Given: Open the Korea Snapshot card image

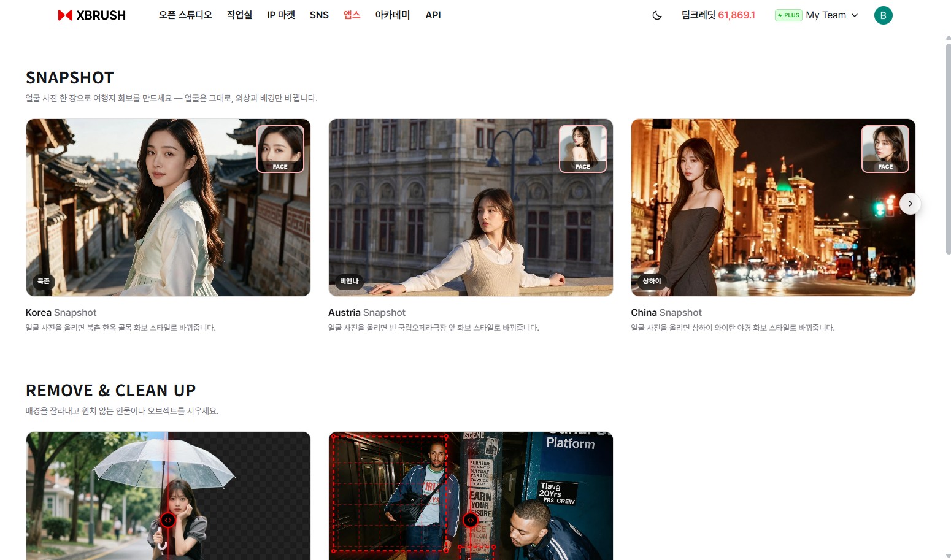Looking at the screenshot, I should click(x=168, y=207).
